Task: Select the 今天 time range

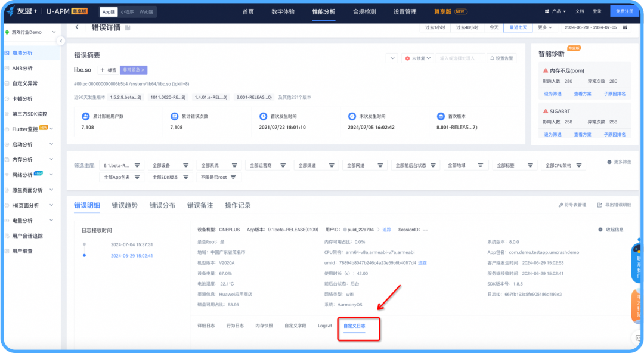Action: (x=494, y=27)
